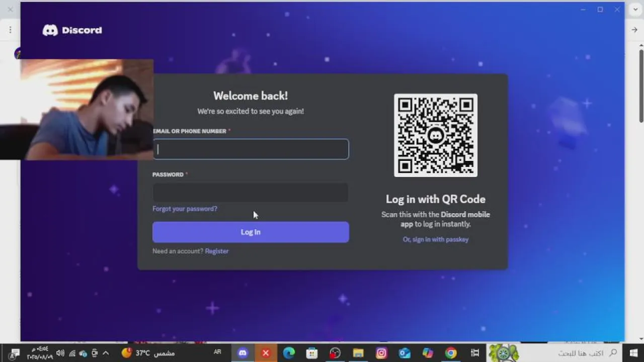Switch the AR input language indicator

(x=217, y=352)
